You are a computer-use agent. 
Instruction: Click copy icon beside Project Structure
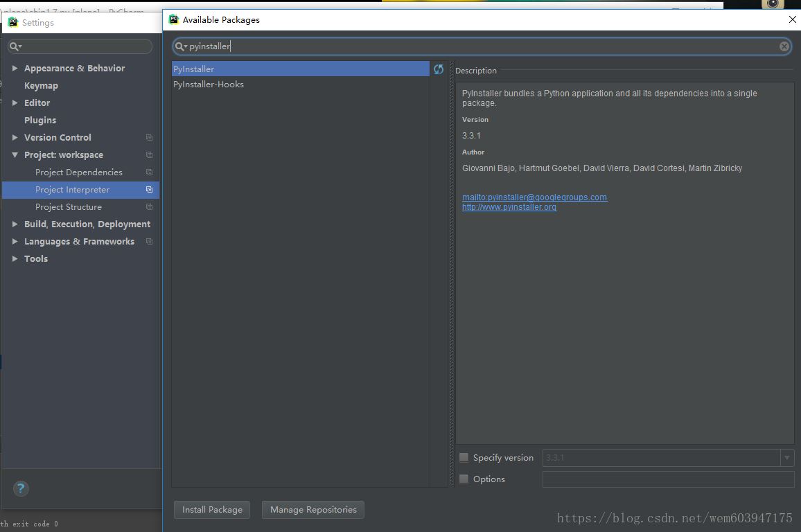tap(149, 207)
